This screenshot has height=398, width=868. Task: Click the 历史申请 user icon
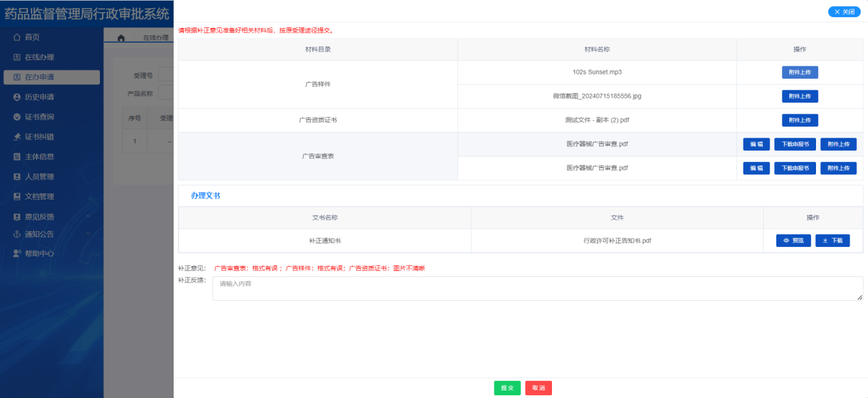(17, 97)
